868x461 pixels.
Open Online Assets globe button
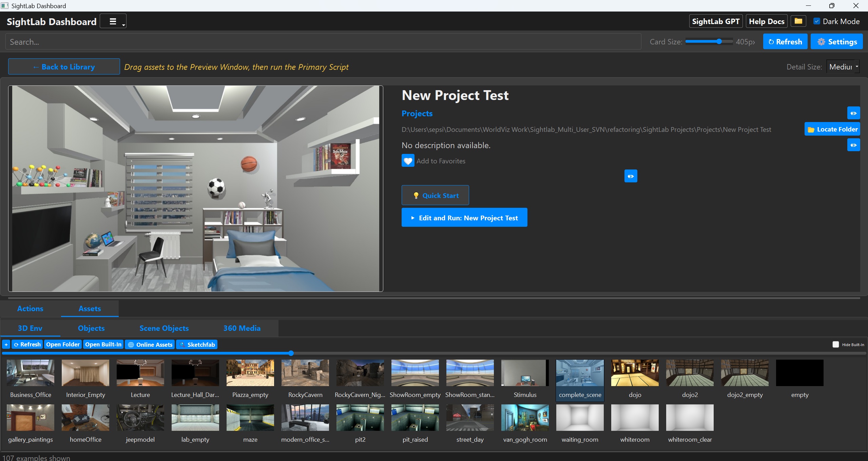[150, 344]
